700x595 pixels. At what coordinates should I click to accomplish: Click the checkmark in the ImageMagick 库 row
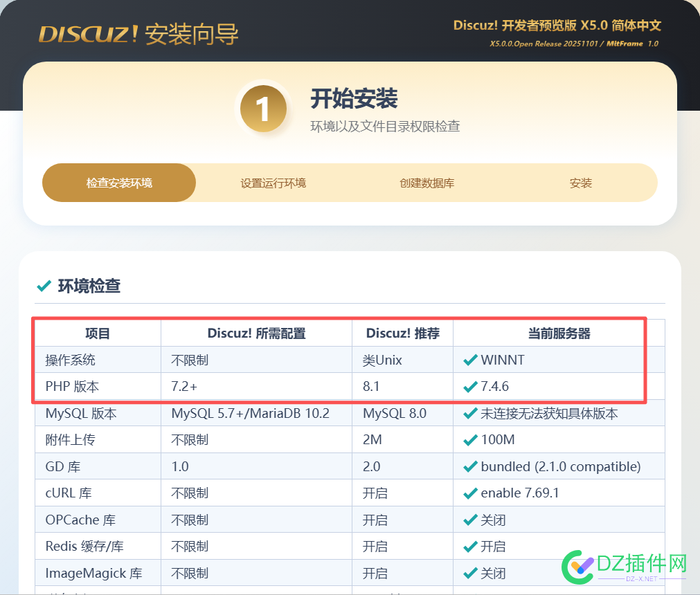[x=470, y=573]
